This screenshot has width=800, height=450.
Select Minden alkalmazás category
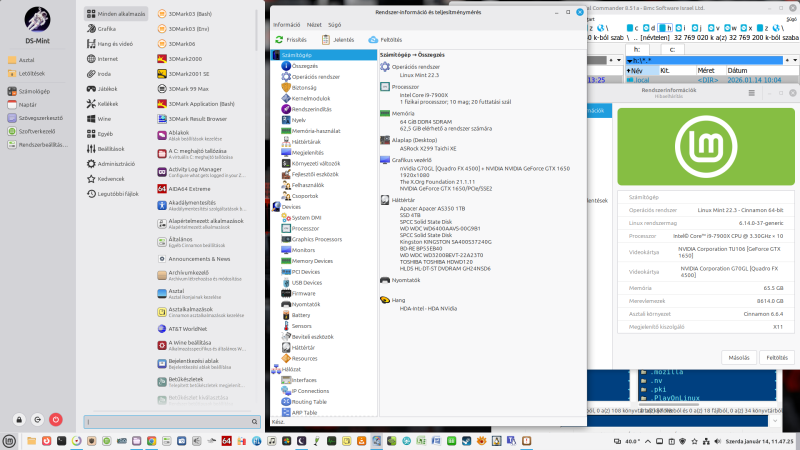(116, 14)
